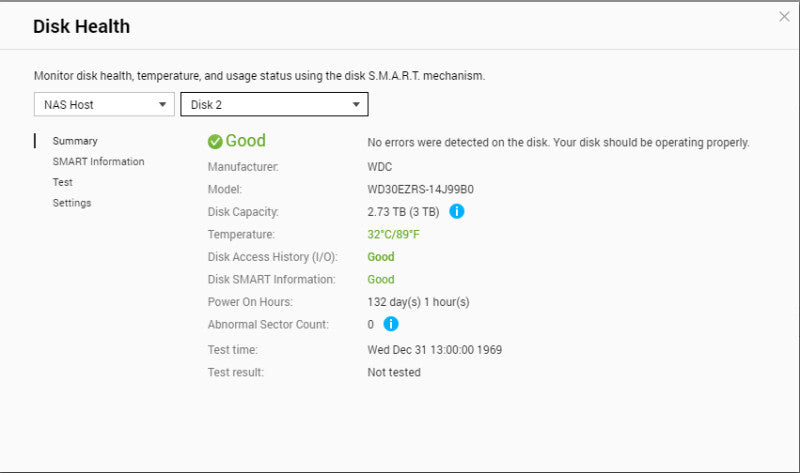The height and width of the screenshot is (473, 800).
Task: Click the Disk Health title
Action: click(82, 26)
